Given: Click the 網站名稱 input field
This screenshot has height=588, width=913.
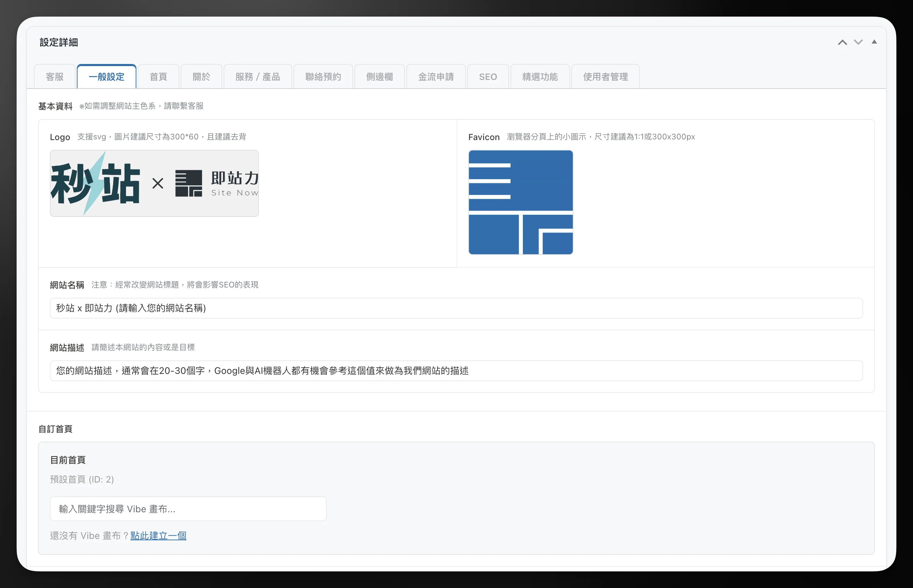Looking at the screenshot, I should (x=456, y=308).
